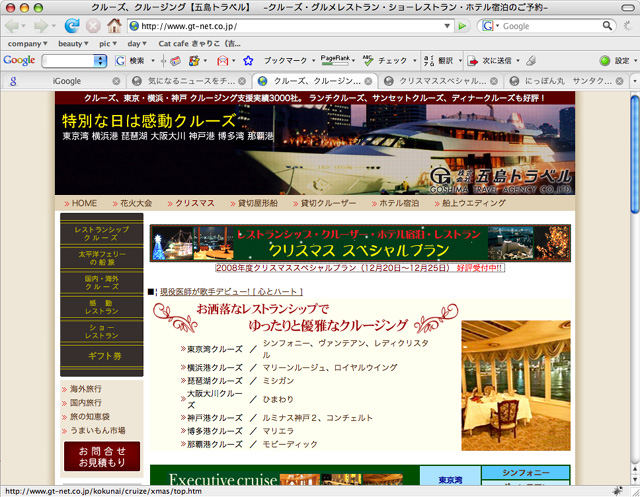
Task: Switch to the クリスマススペシャル tab
Action: click(442, 81)
